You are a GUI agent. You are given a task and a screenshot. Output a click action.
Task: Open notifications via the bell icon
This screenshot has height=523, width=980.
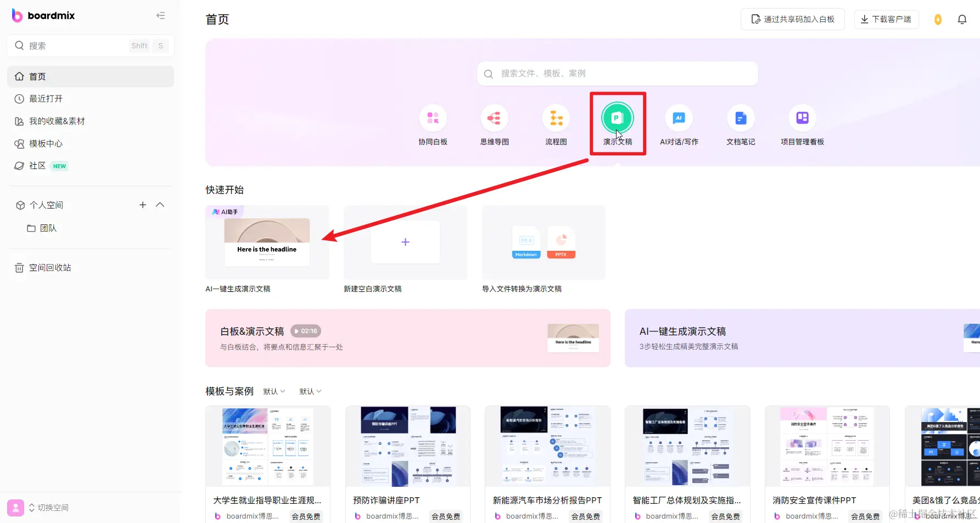tap(962, 19)
